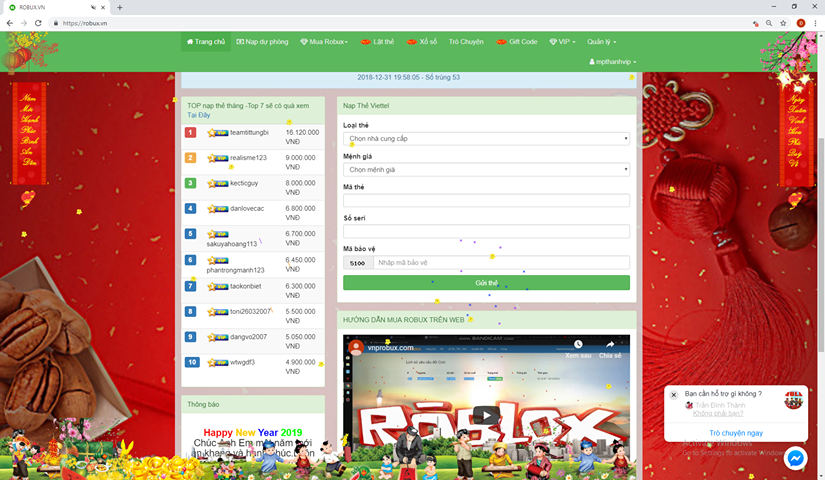The width and height of the screenshot is (825, 480).
Task: Open the mpthanhvip account dropdown
Action: coord(612,62)
